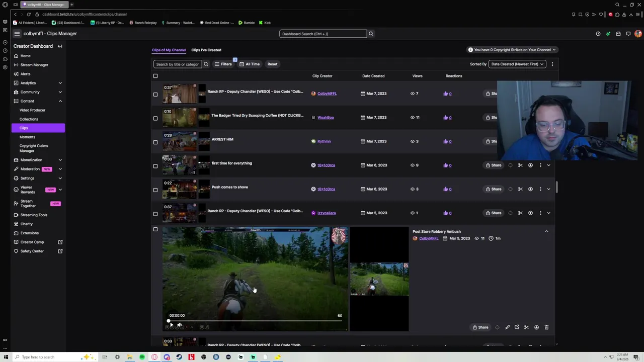Open Video Producer in the sidebar
The width and height of the screenshot is (644, 362).
coord(32,110)
